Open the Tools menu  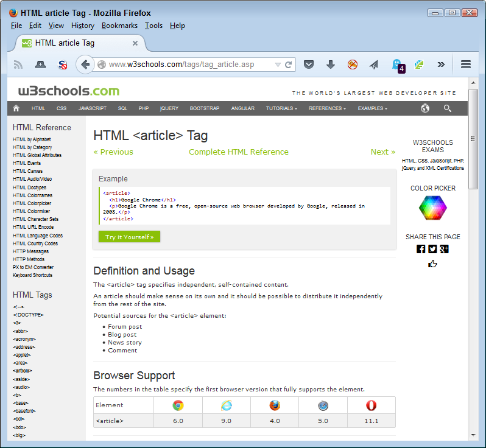coord(153,26)
